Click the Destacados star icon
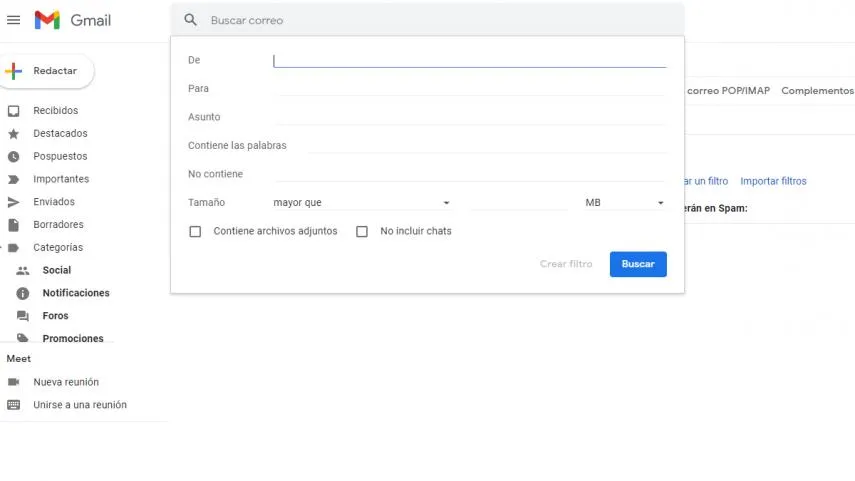Viewport: 855px width, 481px height. coord(14,134)
